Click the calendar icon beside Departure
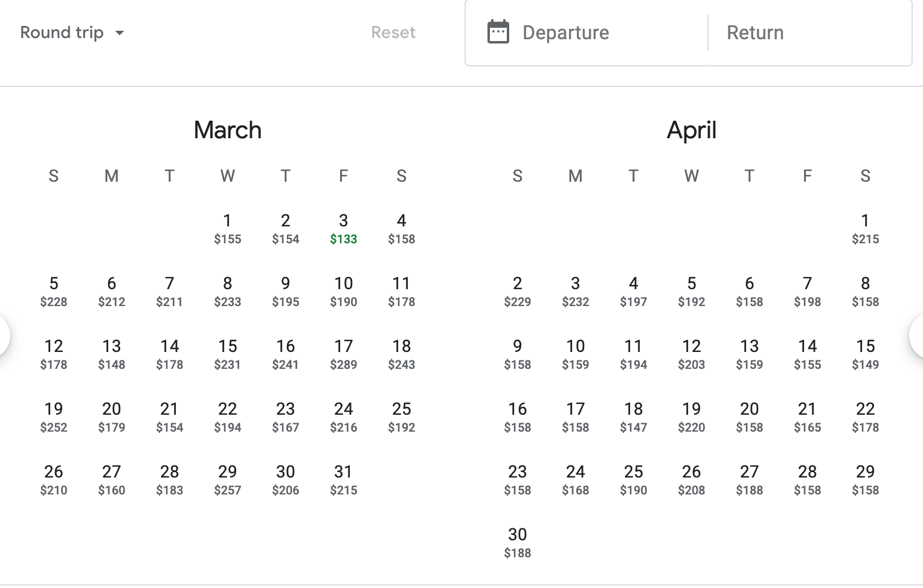The height and width of the screenshot is (588, 923). (497, 33)
